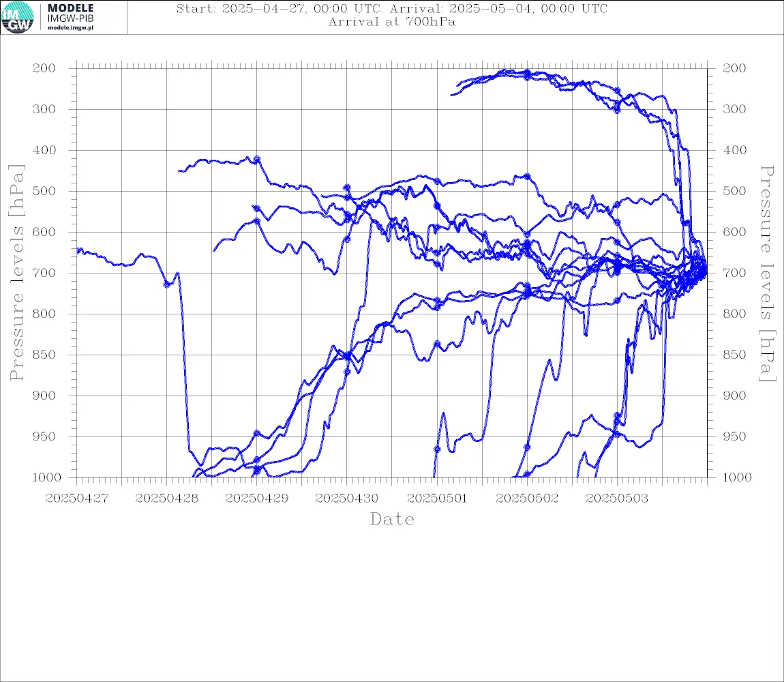Click the 20250502 date label
This screenshot has width=784, height=682.
coord(527,499)
